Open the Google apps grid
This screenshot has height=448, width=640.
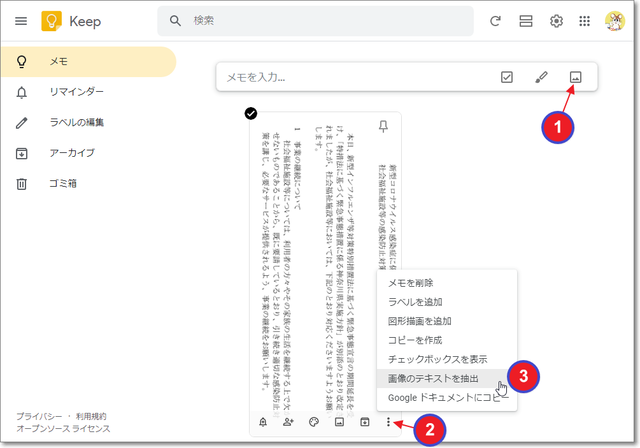click(x=585, y=21)
